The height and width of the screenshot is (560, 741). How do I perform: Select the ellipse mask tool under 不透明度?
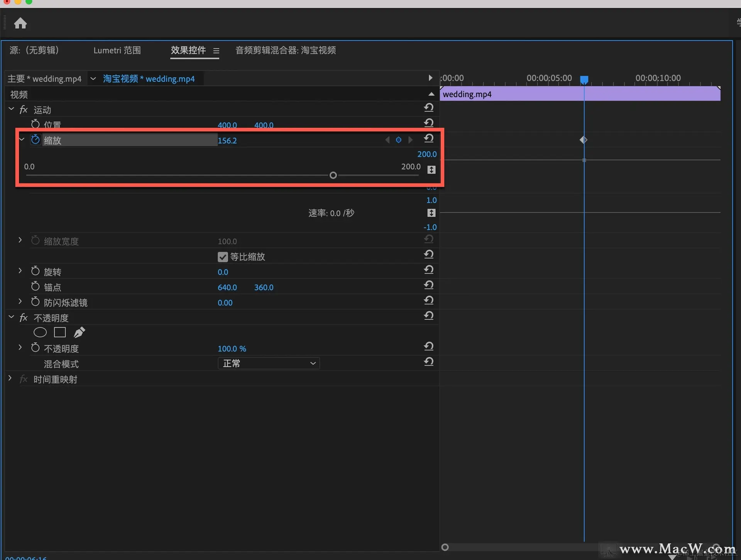pyautogui.click(x=40, y=332)
